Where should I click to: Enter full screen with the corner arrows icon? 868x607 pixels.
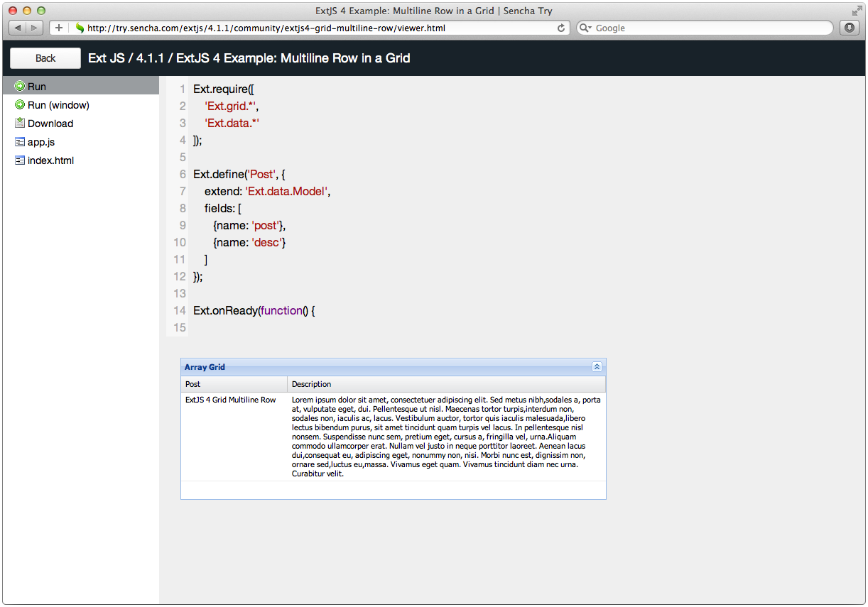pyautogui.click(x=856, y=10)
